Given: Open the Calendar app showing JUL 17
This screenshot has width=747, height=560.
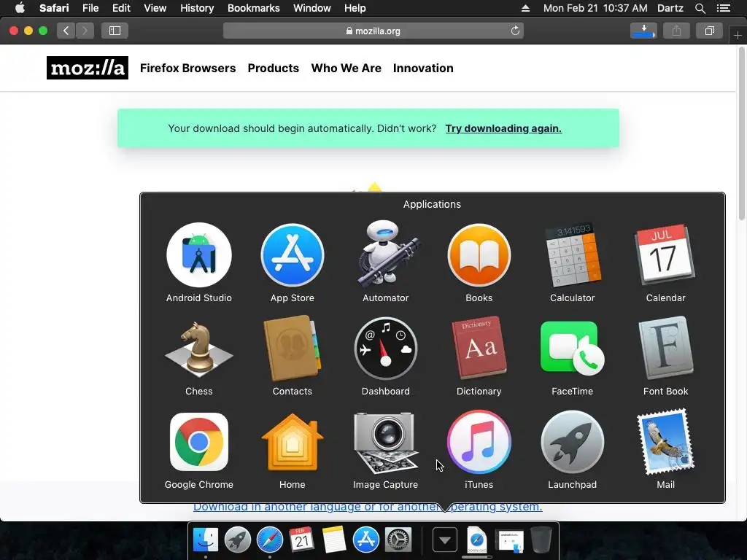Looking at the screenshot, I should pyautogui.click(x=665, y=254).
